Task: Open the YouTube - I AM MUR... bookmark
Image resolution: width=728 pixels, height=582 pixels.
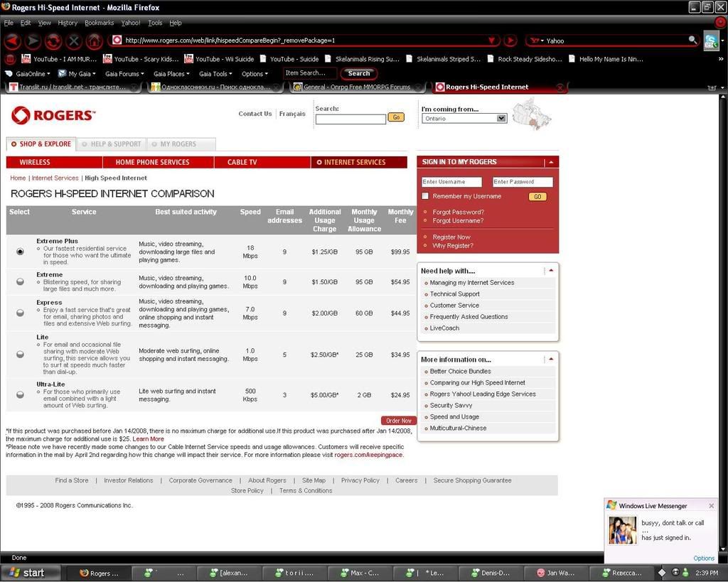Action: click(59, 59)
